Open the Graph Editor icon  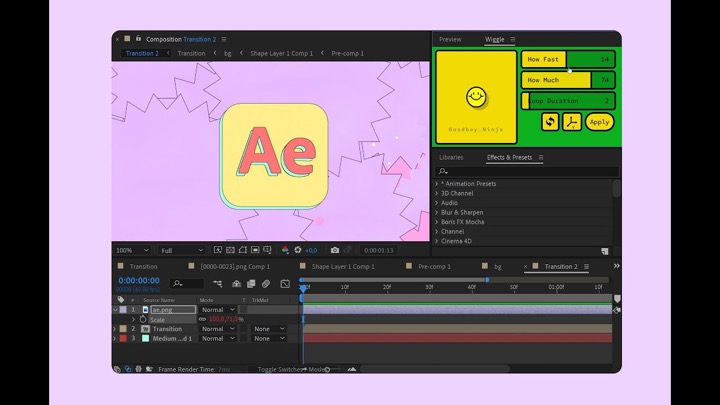(285, 284)
